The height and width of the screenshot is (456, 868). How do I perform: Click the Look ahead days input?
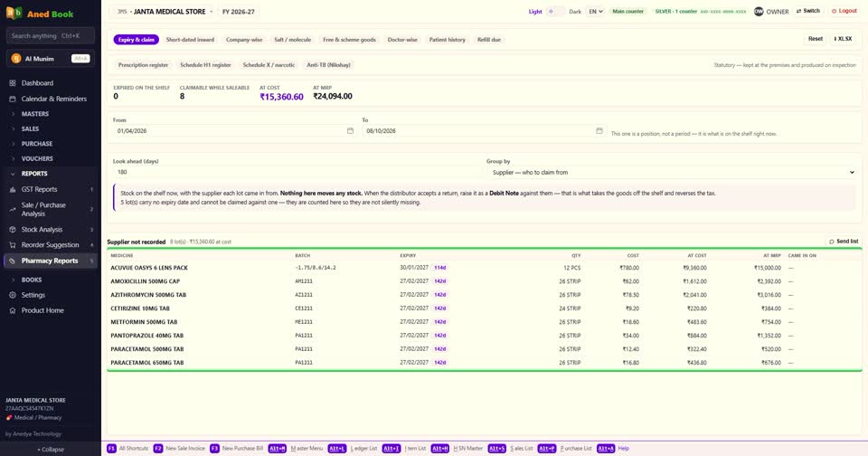(x=297, y=172)
